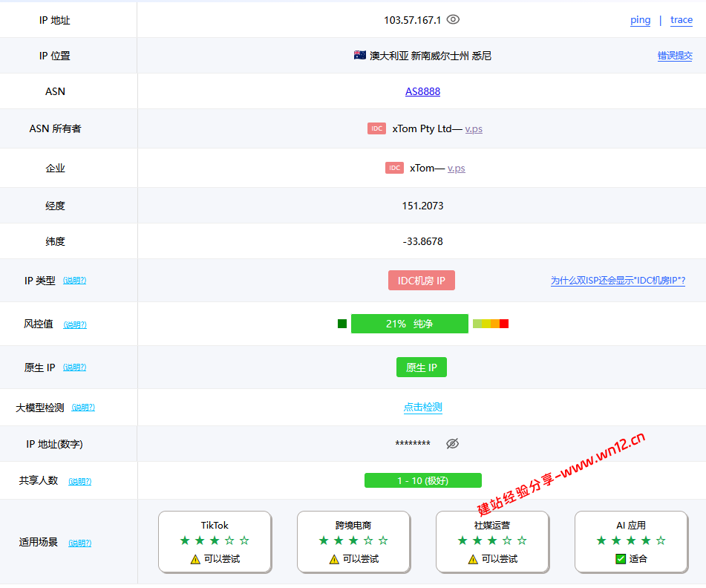706x588 pixels.
Task: Click the Australian flag icon
Action: pyautogui.click(x=360, y=56)
